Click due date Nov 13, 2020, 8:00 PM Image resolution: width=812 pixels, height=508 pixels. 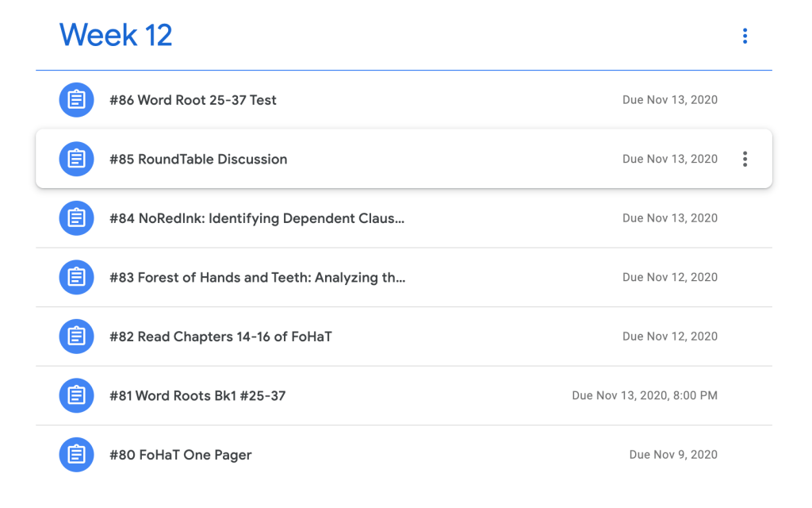click(x=644, y=395)
